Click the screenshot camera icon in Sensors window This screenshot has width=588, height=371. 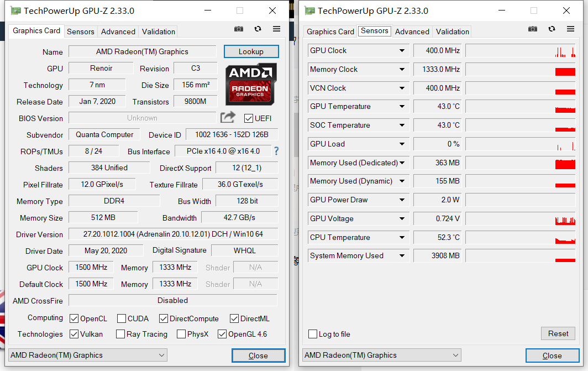tap(533, 29)
